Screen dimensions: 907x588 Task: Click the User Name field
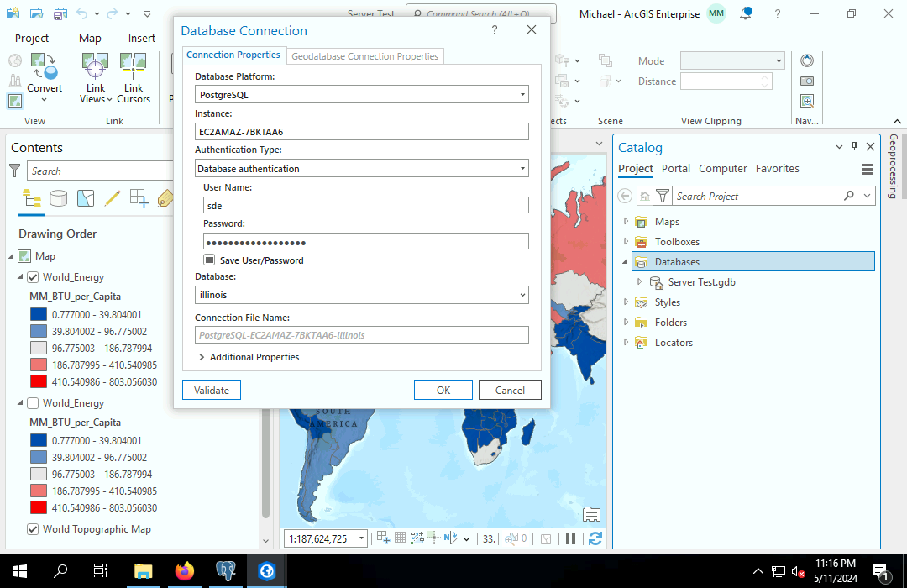365,206
